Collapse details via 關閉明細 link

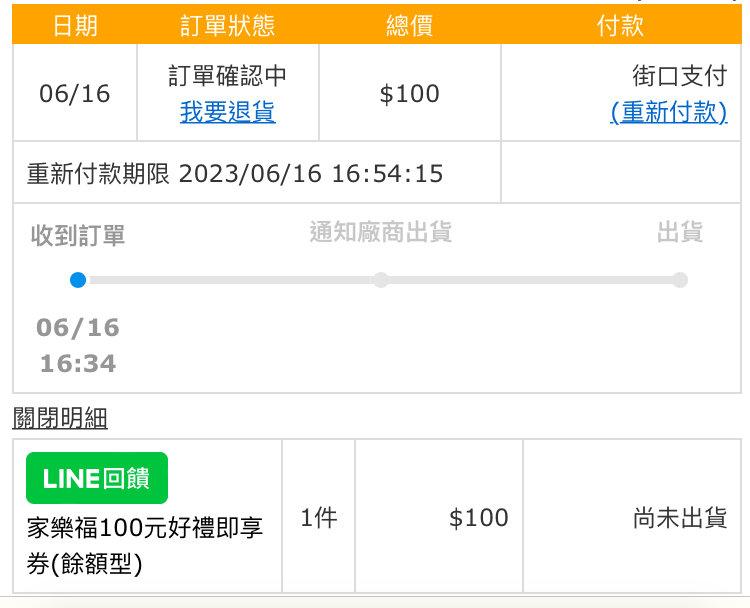pos(60,419)
